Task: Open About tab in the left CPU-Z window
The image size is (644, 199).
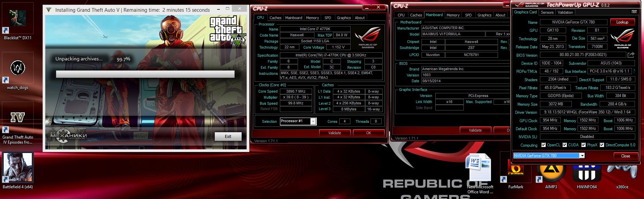Action: (360, 18)
